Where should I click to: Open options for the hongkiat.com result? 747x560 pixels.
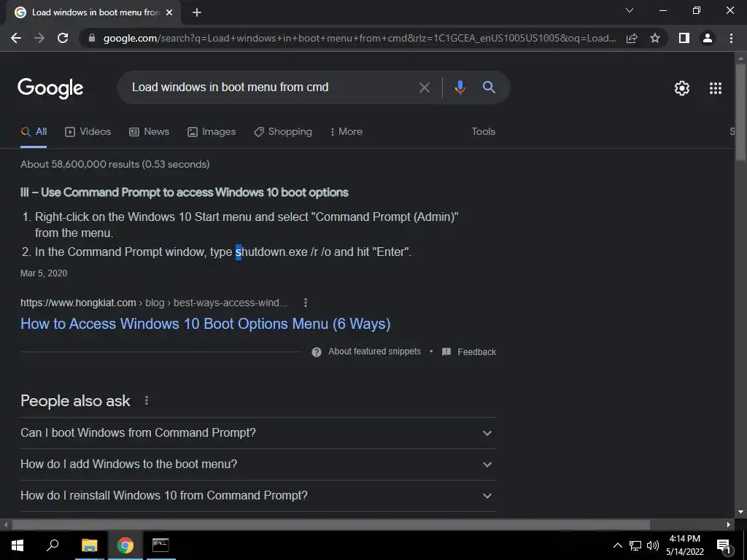[306, 303]
